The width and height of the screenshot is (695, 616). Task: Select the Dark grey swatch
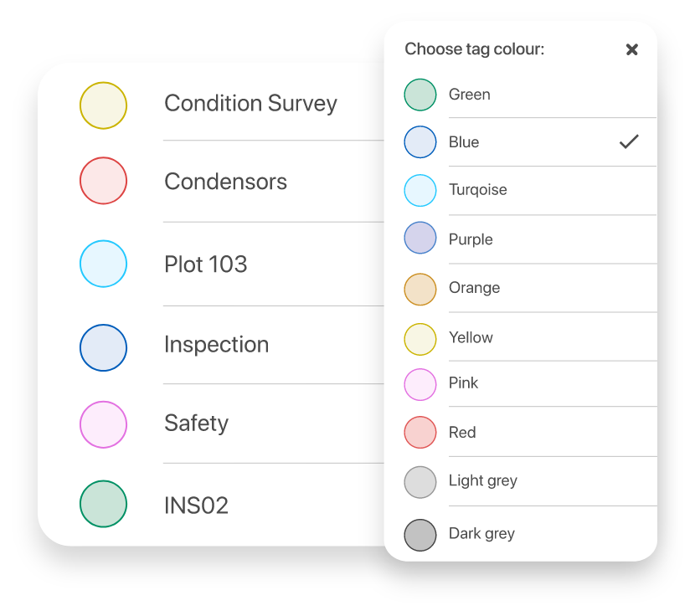coord(420,535)
